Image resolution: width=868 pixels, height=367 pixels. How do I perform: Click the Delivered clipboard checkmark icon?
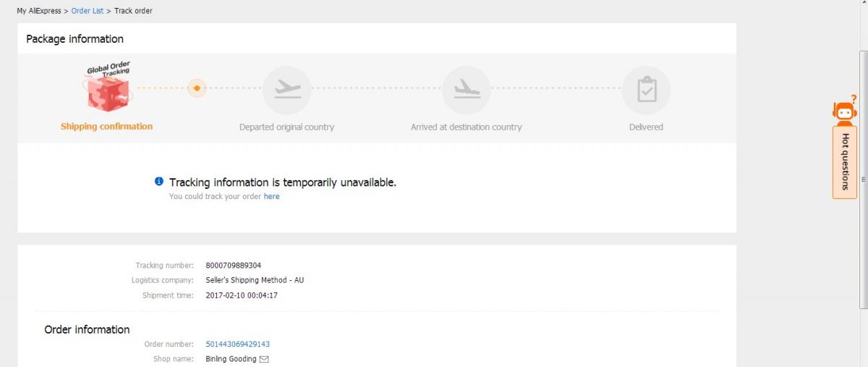click(646, 90)
